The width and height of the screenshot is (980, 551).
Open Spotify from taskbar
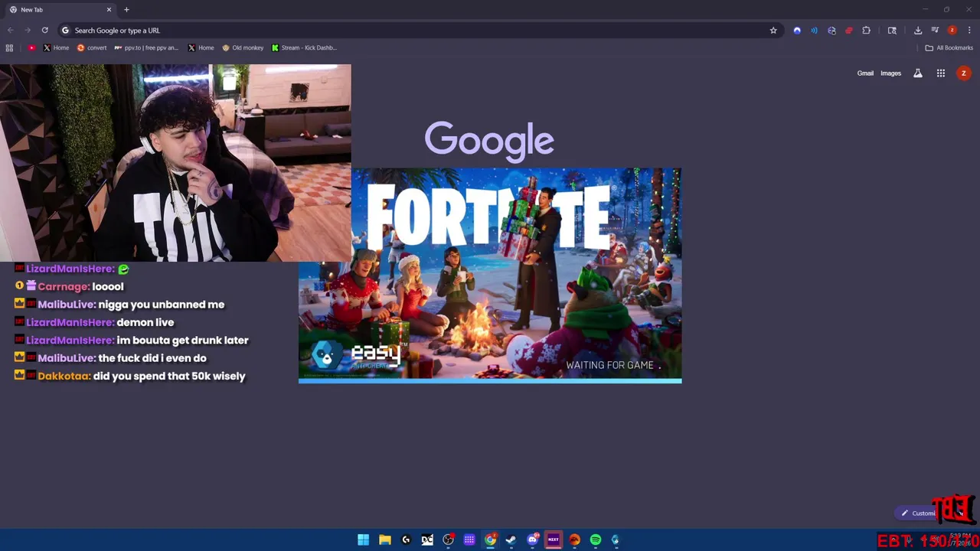coord(596,540)
